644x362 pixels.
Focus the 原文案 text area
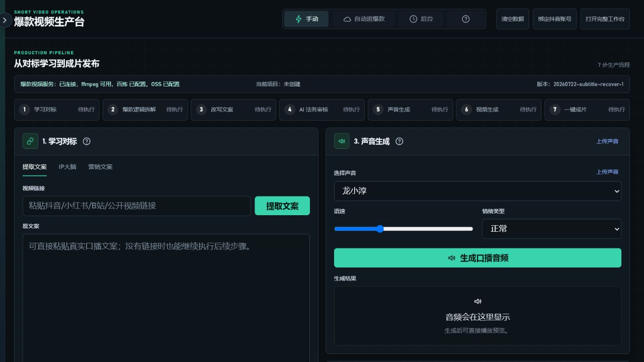(166, 298)
